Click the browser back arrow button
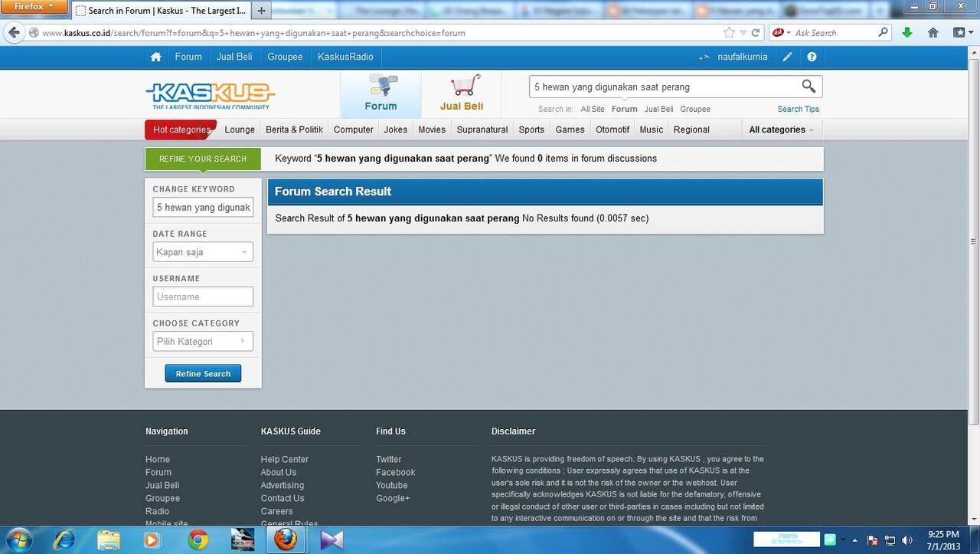Screen dimensions: 980x554 click(14, 32)
